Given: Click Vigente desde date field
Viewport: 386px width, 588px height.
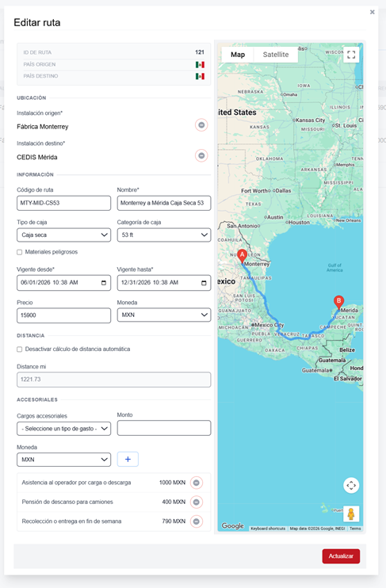Looking at the screenshot, I should pyautogui.click(x=63, y=283).
